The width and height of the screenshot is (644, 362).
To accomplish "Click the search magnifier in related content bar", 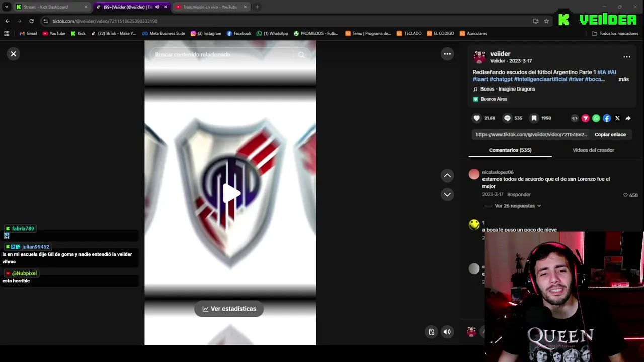I will [x=301, y=55].
